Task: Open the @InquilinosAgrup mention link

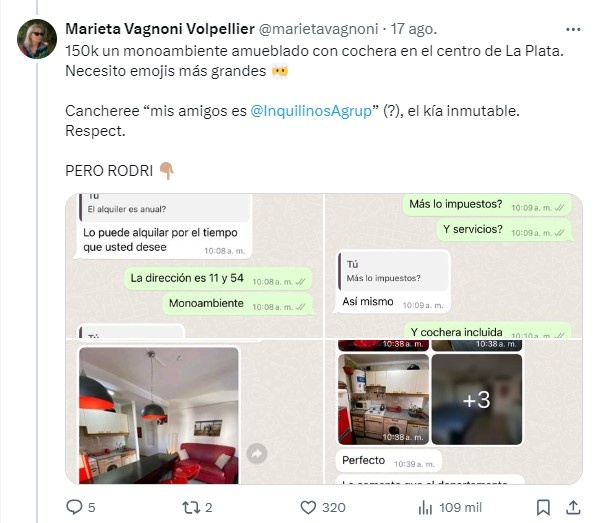Action: (x=311, y=111)
